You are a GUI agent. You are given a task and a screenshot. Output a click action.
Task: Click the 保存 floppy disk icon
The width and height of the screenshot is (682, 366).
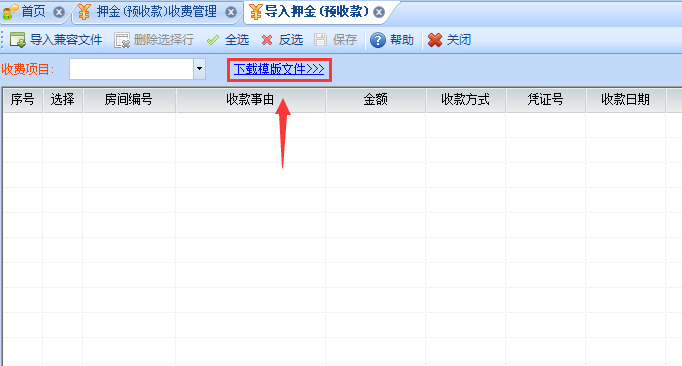(320, 40)
